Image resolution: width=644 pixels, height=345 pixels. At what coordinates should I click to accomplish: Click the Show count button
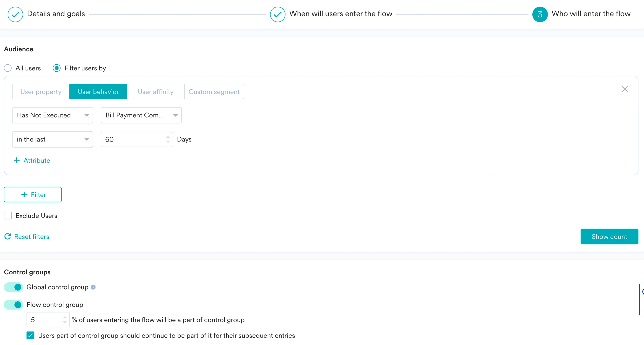coord(609,236)
